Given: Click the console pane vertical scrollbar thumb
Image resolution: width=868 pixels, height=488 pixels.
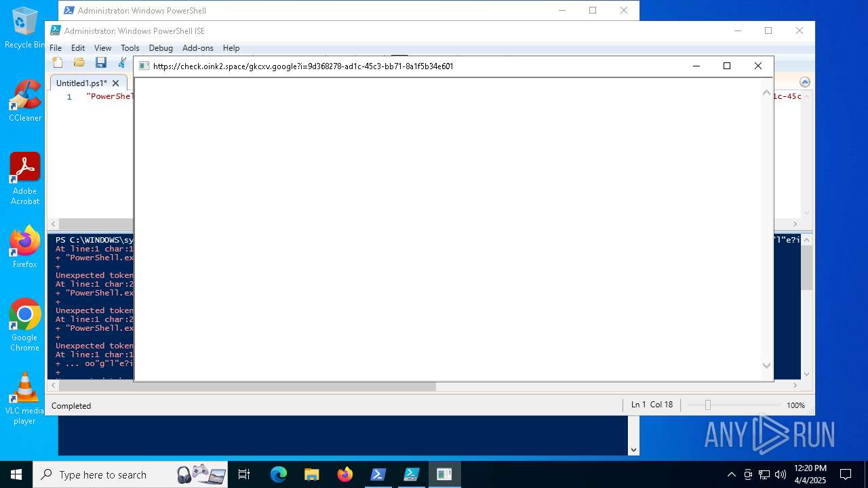Looking at the screenshot, I should click(x=807, y=268).
